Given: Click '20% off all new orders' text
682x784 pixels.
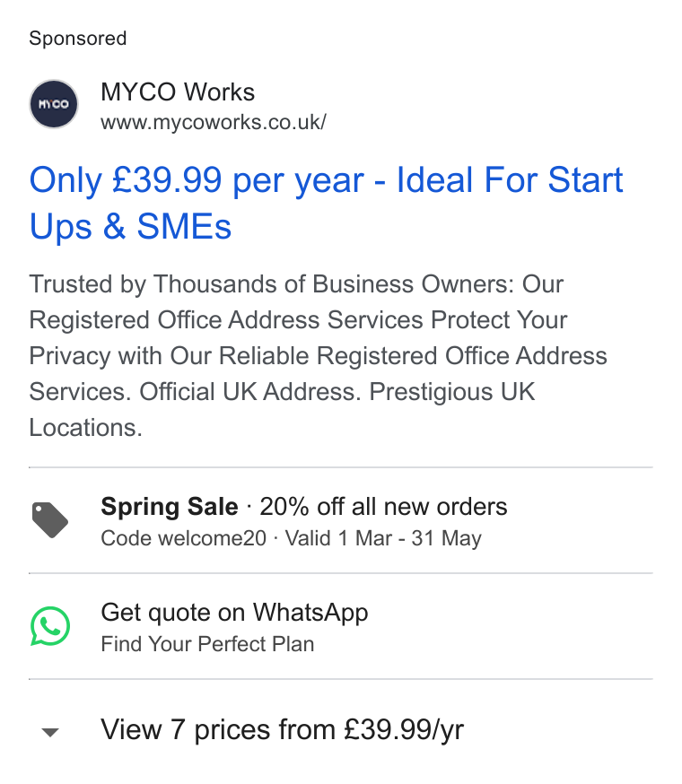Looking at the screenshot, I should [x=383, y=507].
